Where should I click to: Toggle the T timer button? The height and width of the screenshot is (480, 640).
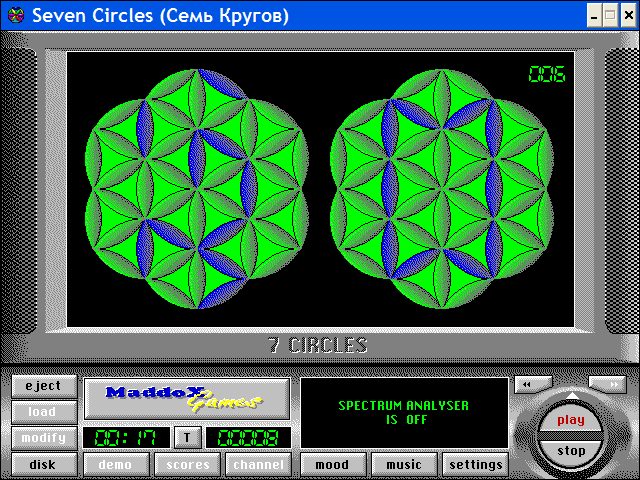pyautogui.click(x=187, y=438)
